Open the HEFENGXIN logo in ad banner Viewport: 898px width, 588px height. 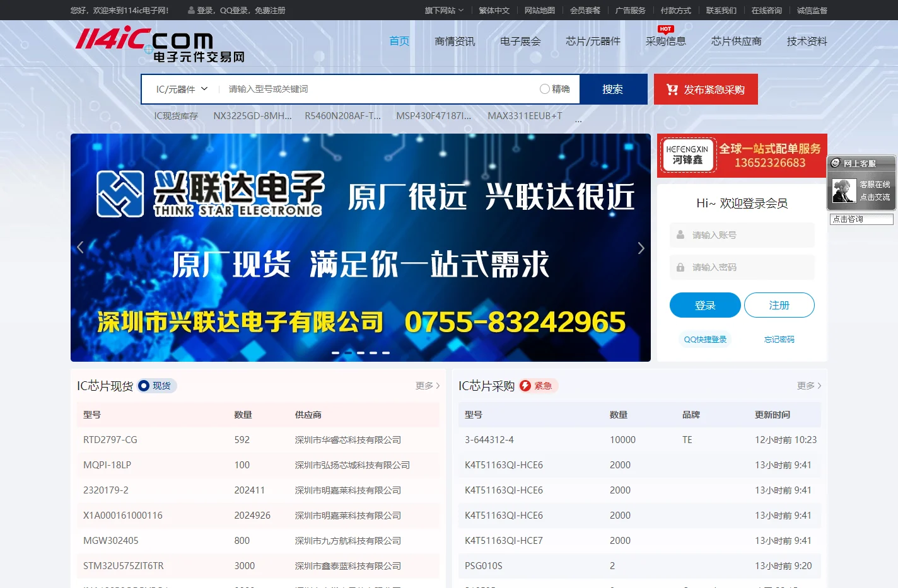click(687, 155)
